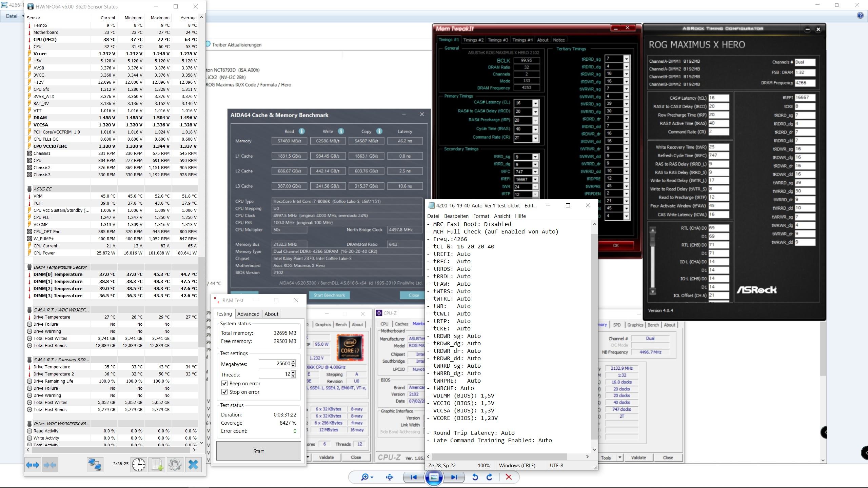Increase Megabytes stepper in RAM Test
The height and width of the screenshot is (488, 868).
click(293, 362)
